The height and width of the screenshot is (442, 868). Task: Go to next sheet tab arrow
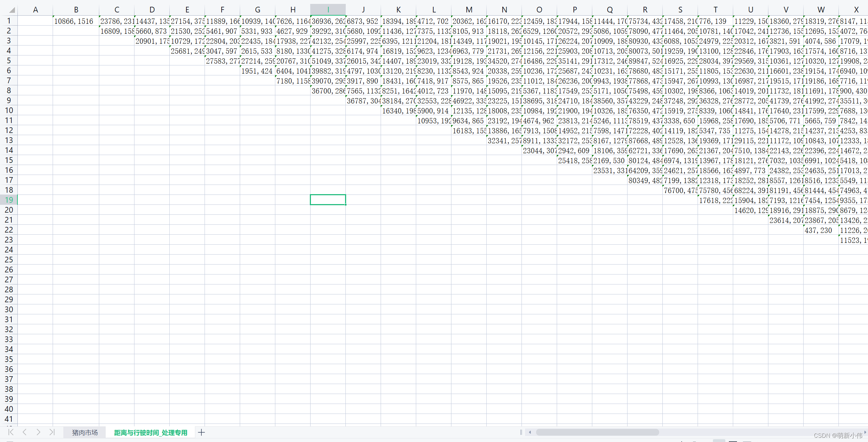coord(38,432)
